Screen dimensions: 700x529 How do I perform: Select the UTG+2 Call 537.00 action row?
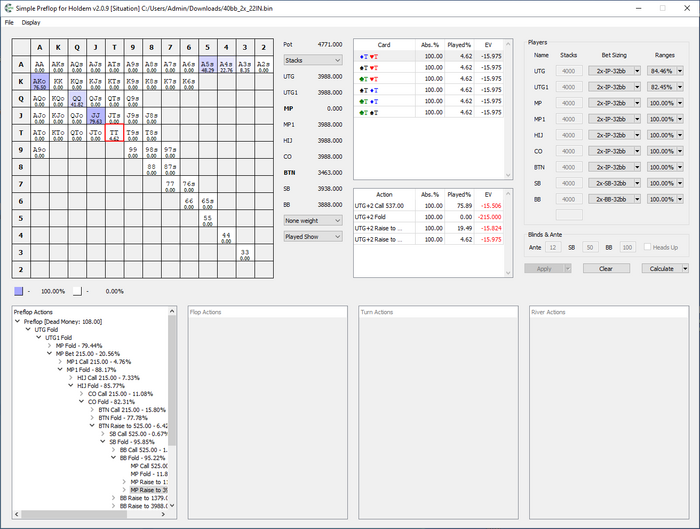[x=429, y=206]
